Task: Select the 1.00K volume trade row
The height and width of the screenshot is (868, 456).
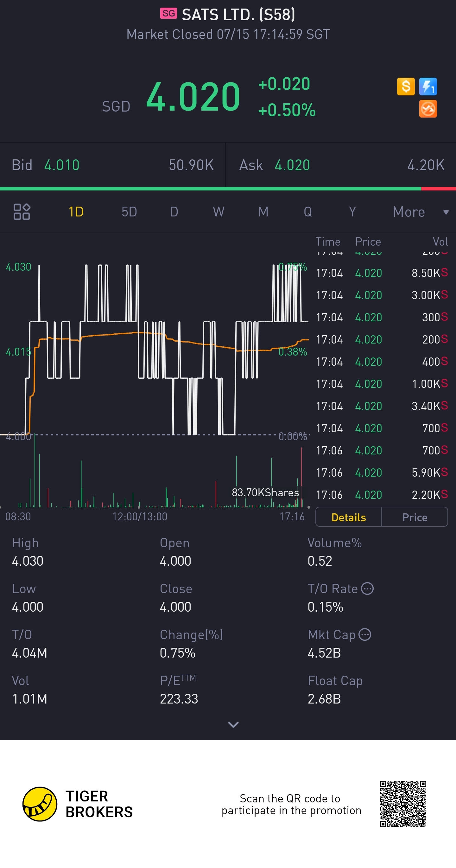Action: coord(382,384)
